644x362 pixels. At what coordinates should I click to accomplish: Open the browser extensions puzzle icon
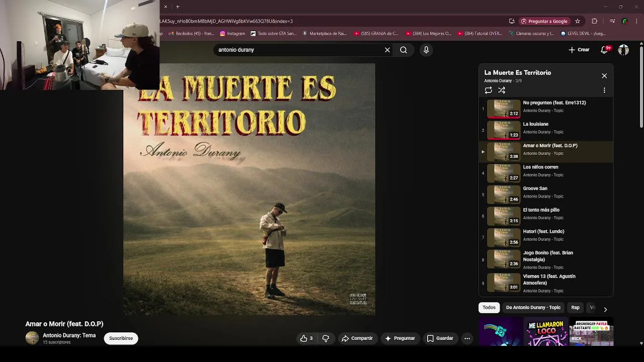(x=595, y=21)
